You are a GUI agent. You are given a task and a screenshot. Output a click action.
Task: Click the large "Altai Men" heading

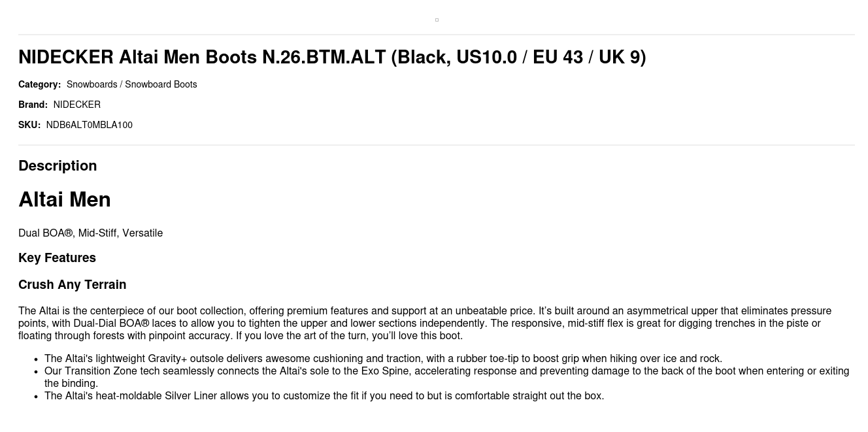[x=65, y=199]
